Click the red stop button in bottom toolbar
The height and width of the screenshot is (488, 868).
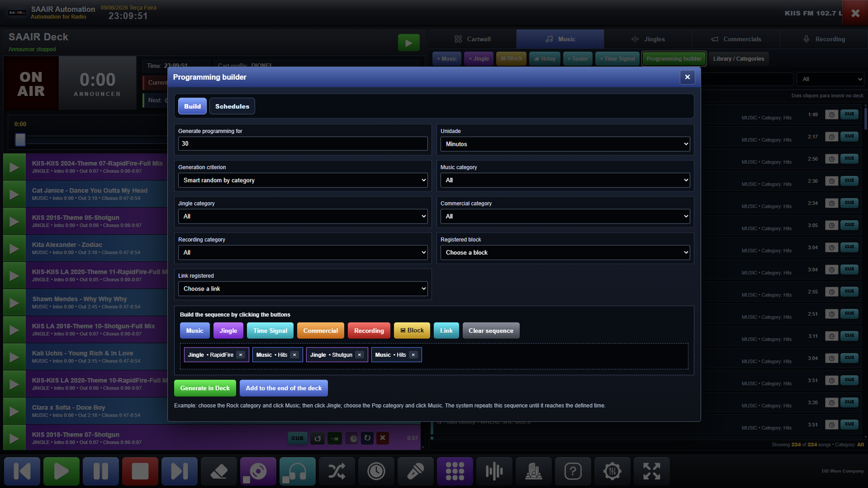[140, 471]
